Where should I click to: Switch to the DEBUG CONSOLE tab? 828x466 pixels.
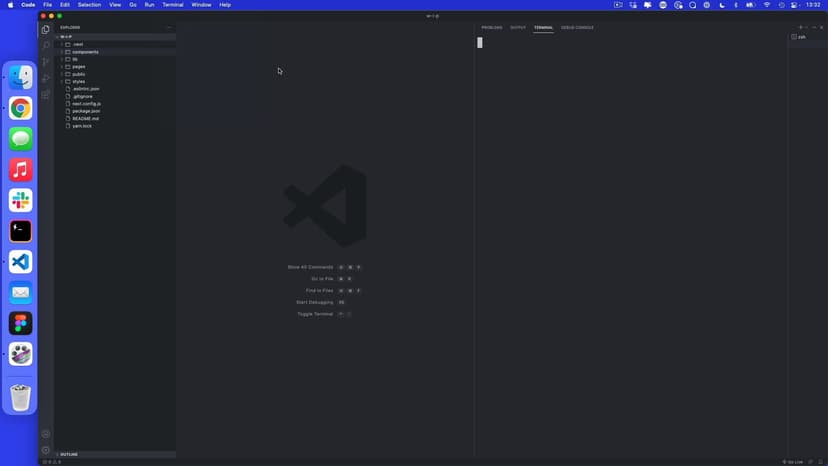coord(577,28)
